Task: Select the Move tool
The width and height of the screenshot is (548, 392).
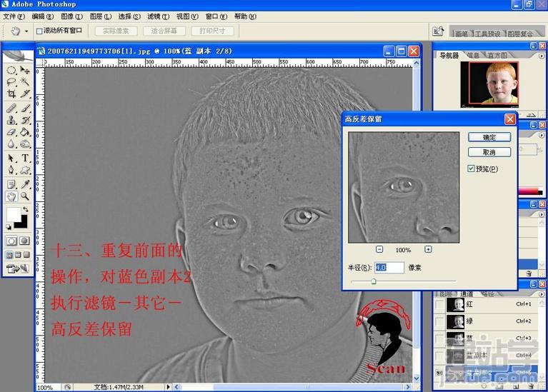Action: pyautogui.click(x=25, y=71)
